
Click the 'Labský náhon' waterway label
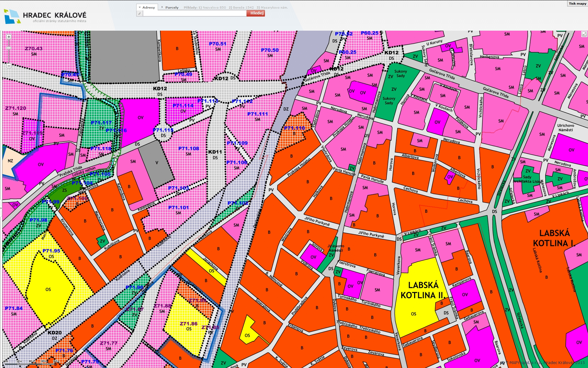[84, 171]
